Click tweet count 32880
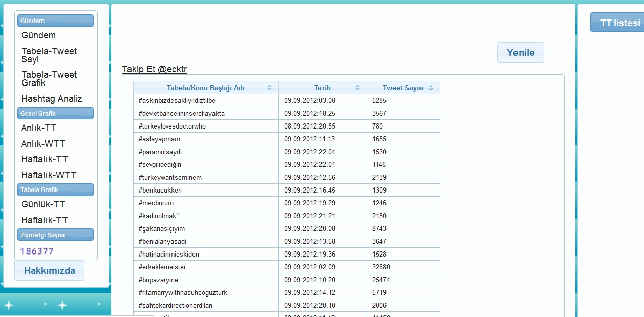 (x=381, y=267)
